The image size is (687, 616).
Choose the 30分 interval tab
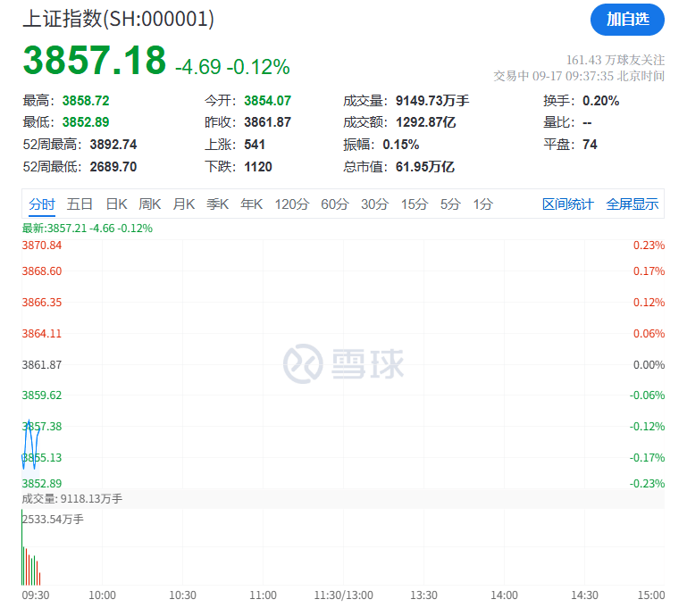point(374,204)
